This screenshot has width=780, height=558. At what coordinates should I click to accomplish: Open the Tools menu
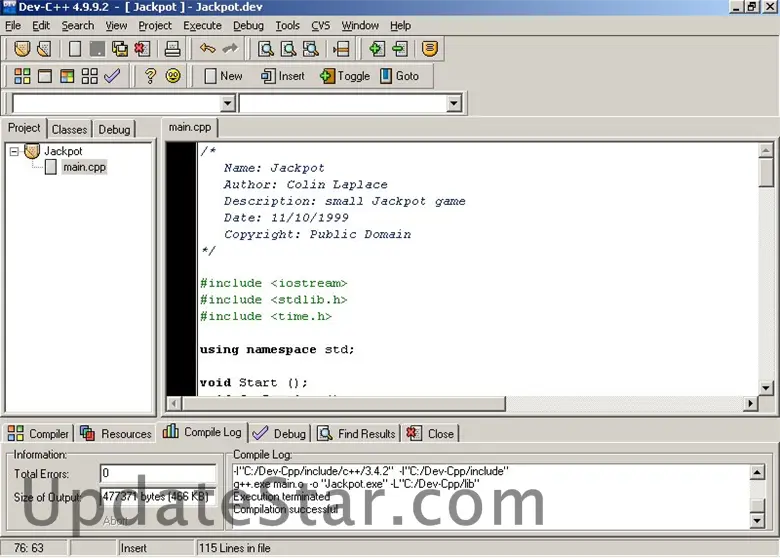[288, 25]
